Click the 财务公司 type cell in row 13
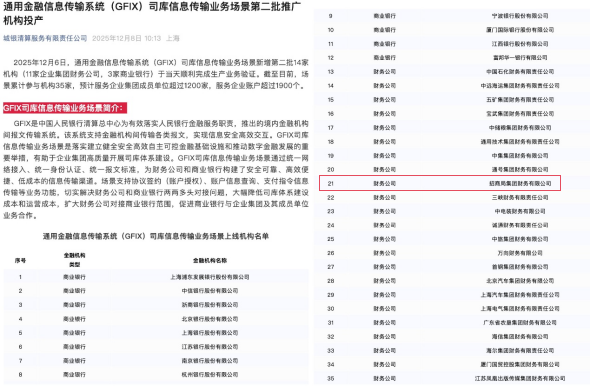Screen dimensions: 591x386 tap(385, 72)
